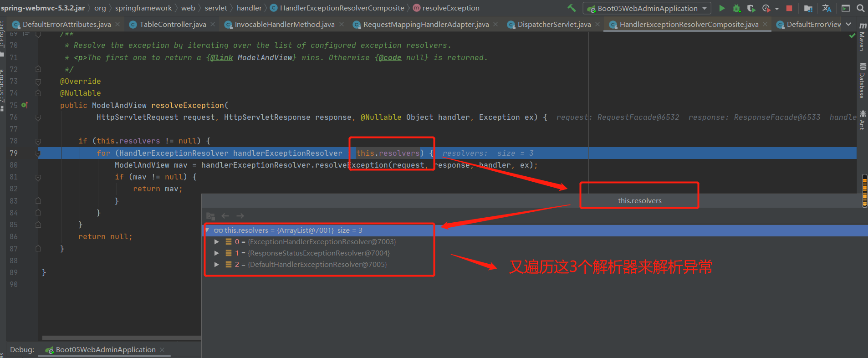Image resolution: width=868 pixels, height=358 pixels.
Task: Stop the running application with the red square
Action: click(x=789, y=8)
